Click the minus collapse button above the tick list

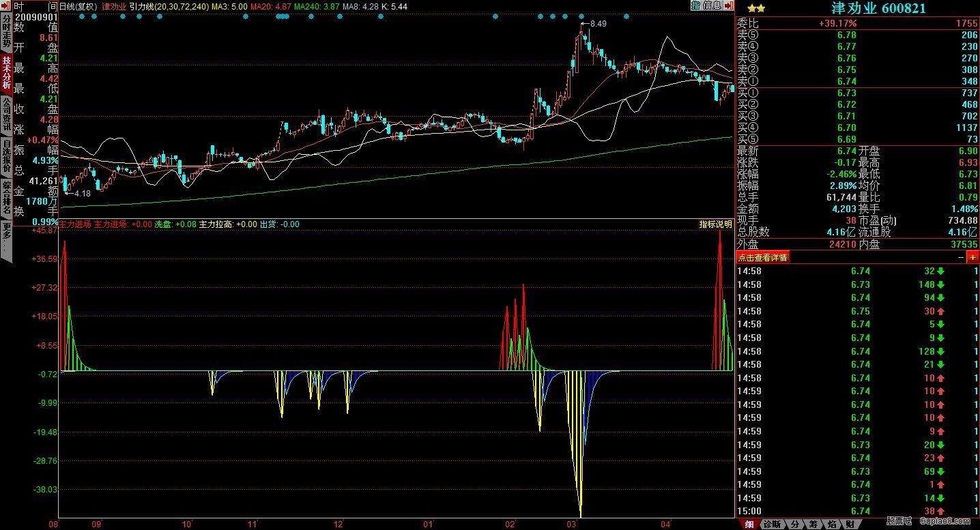click(x=961, y=257)
